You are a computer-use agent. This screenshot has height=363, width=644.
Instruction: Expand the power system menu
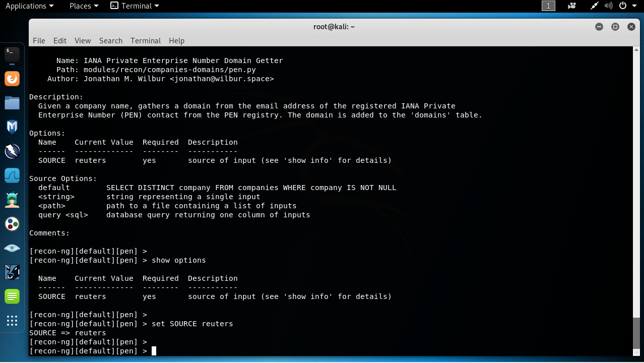[627, 6]
